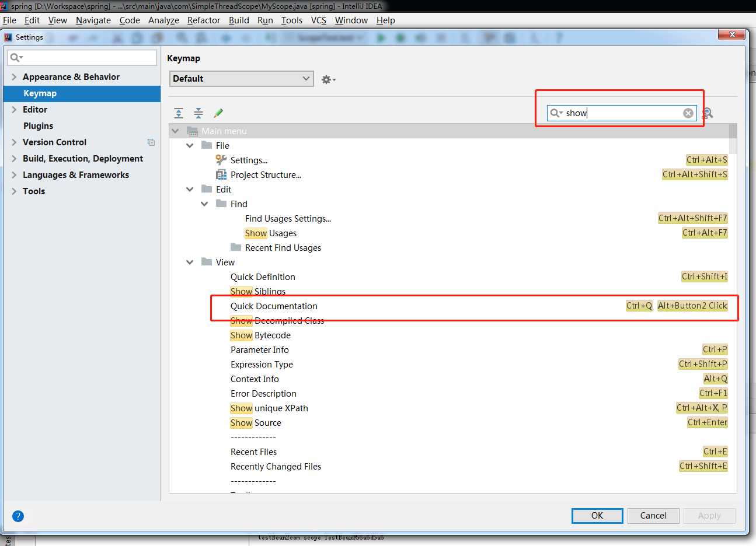Expand Languages & Frameworks section
Viewport: 756px width, 546px height.
tap(14, 175)
